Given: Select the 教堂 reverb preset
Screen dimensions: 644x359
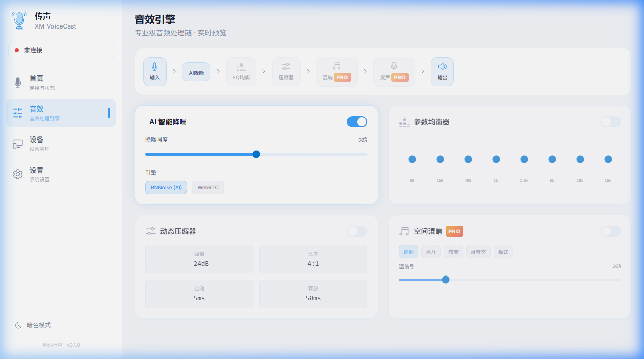Looking at the screenshot, I should click(453, 252).
